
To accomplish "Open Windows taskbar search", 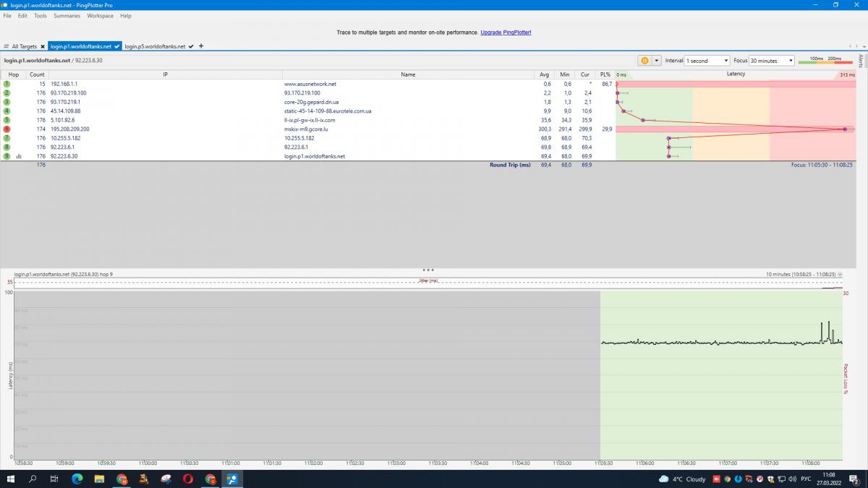I will (x=33, y=479).
